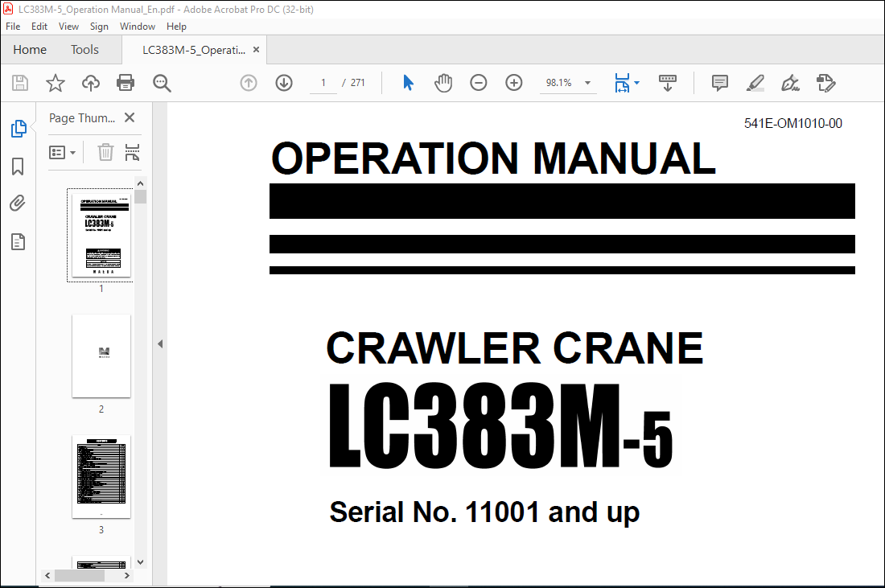The width and height of the screenshot is (885, 588).
Task: Go to previous page arrow
Action: pos(249,83)
